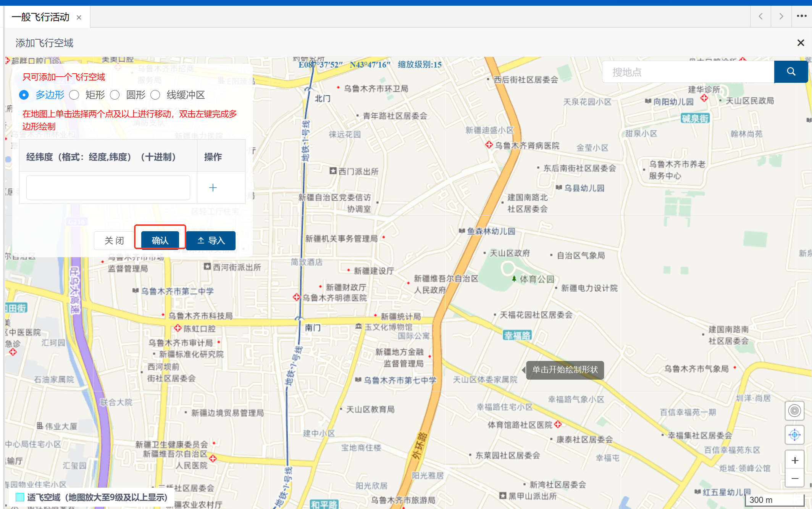Click the 西门派出所 map label

click(x=358, y=171)
